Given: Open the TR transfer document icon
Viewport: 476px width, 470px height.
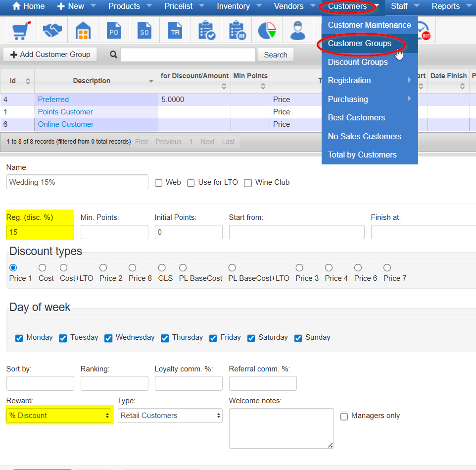Looking at the screenshot, I should 175,30.
